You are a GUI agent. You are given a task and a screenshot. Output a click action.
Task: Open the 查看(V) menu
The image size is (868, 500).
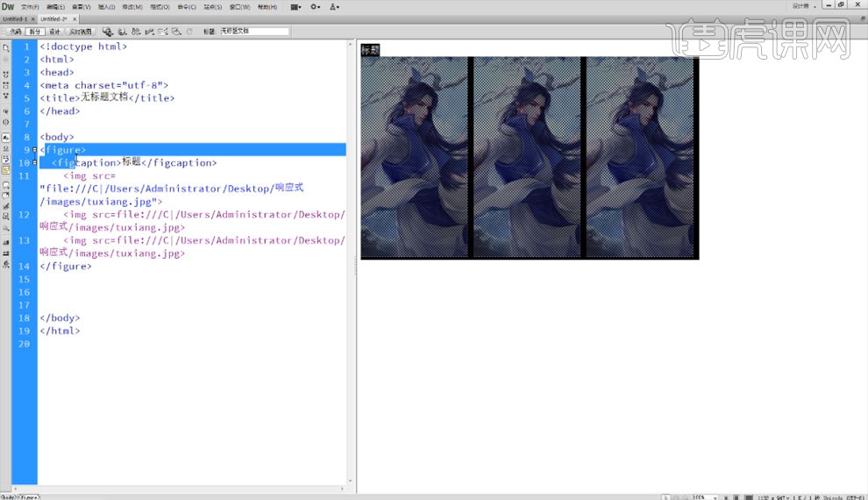tap(81, 7)
